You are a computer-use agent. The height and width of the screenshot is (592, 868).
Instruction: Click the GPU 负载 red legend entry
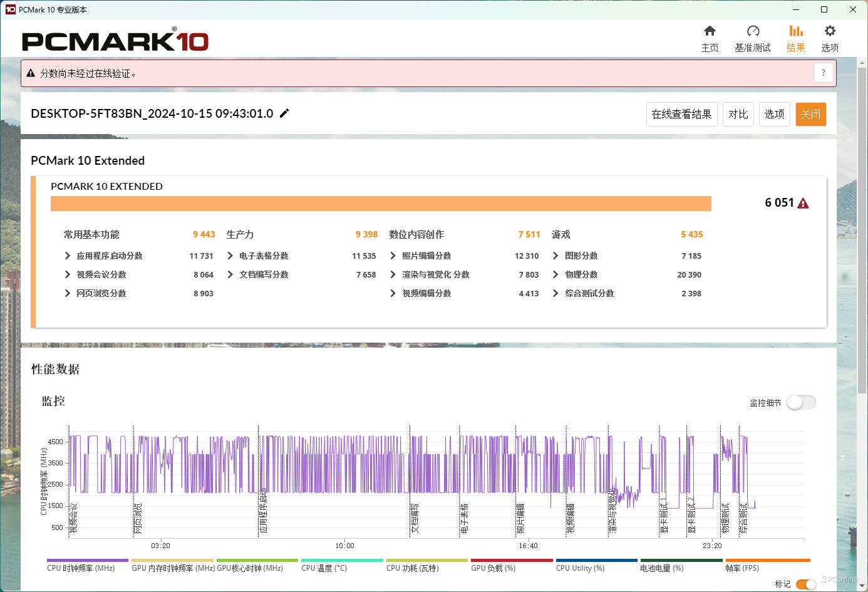(x=511, y=561)
